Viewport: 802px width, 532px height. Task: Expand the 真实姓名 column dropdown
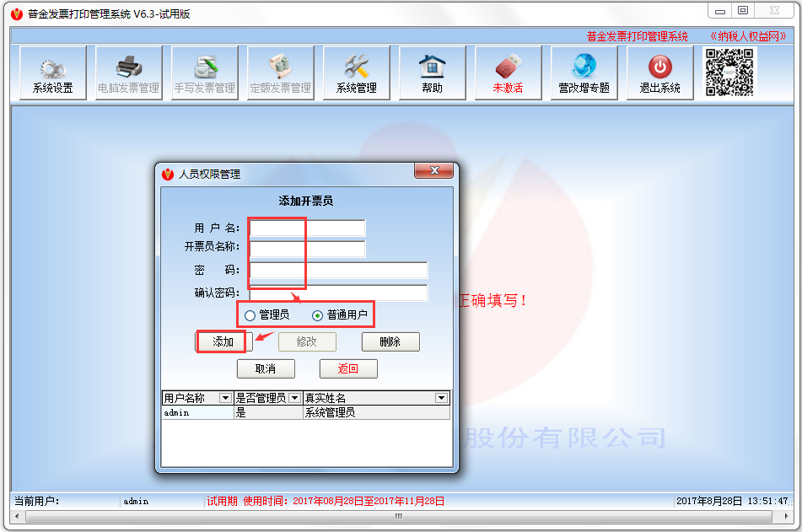440,397
